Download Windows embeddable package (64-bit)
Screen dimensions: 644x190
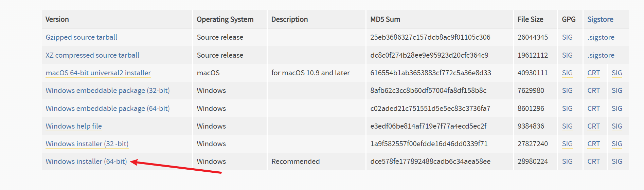108,109
